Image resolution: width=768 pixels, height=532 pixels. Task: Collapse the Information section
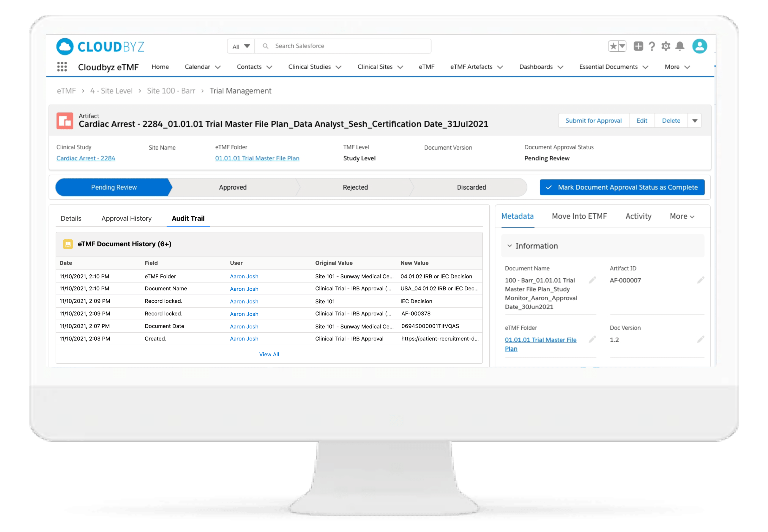tap(510, 246)
